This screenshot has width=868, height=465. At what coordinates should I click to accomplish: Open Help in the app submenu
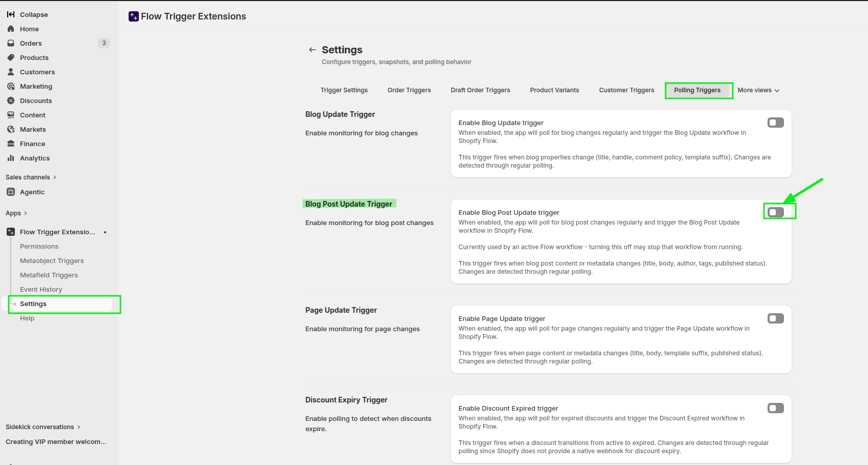click(x=27, y=318)
